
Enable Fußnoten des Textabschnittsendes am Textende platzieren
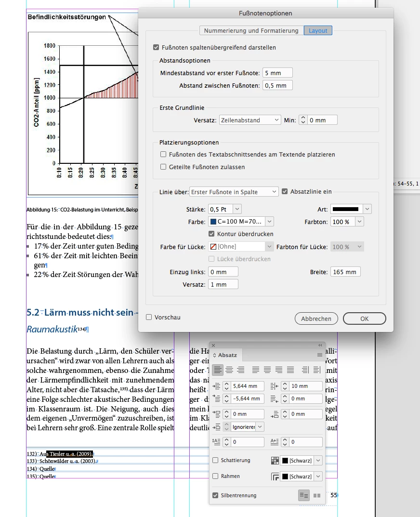(x=163, y=154)
